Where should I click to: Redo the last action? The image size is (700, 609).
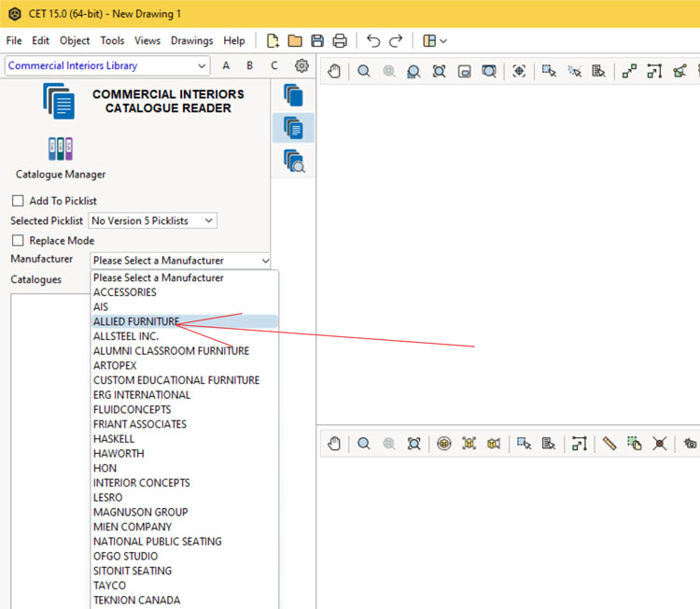(x=396, y=41)
